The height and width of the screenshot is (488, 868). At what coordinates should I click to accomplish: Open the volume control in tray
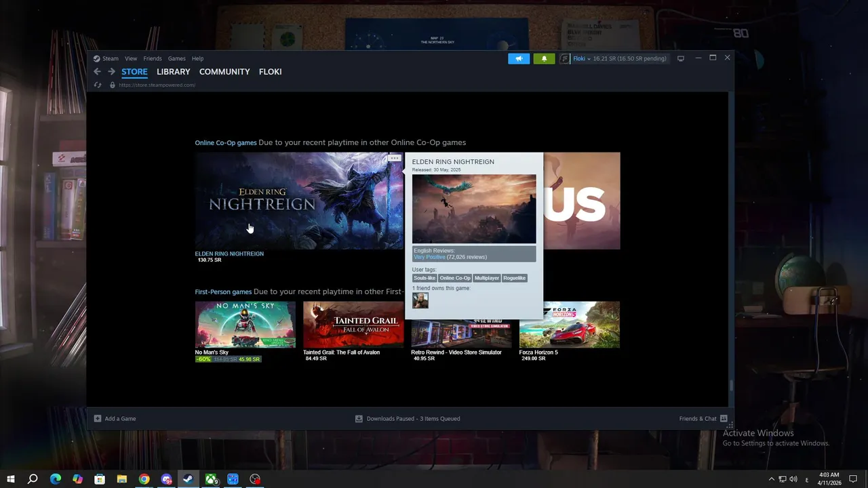tap(793, 479)
